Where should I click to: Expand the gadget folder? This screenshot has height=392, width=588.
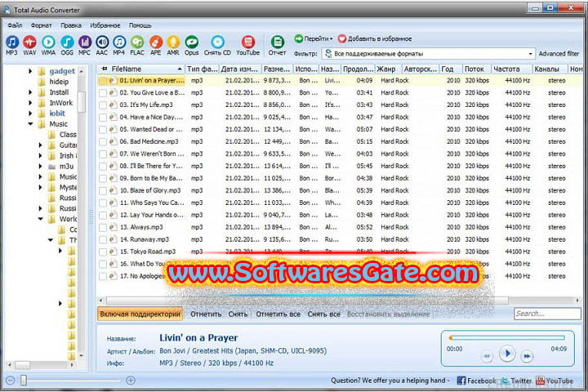30,70
